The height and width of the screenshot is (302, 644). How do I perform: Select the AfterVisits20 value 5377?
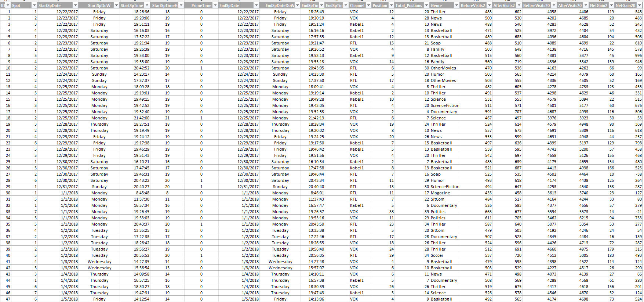pyautogui.click(x=573, y=55)
